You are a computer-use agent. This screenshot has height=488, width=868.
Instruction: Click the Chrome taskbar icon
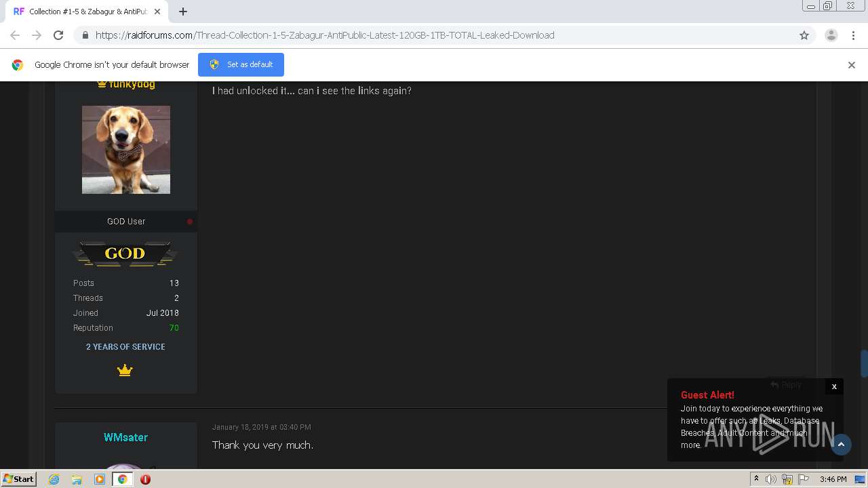pos(122,479)
